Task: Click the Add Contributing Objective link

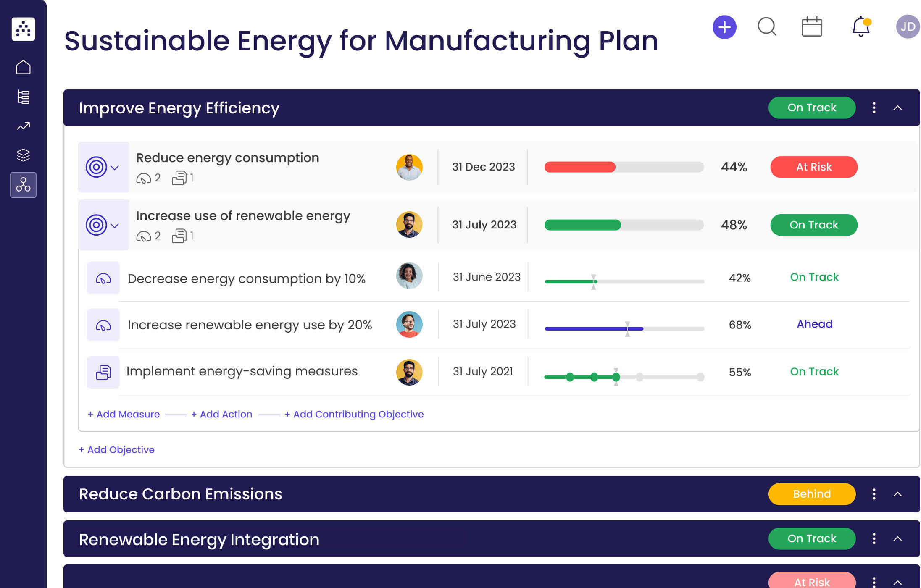Action: [x=354, y=414]
